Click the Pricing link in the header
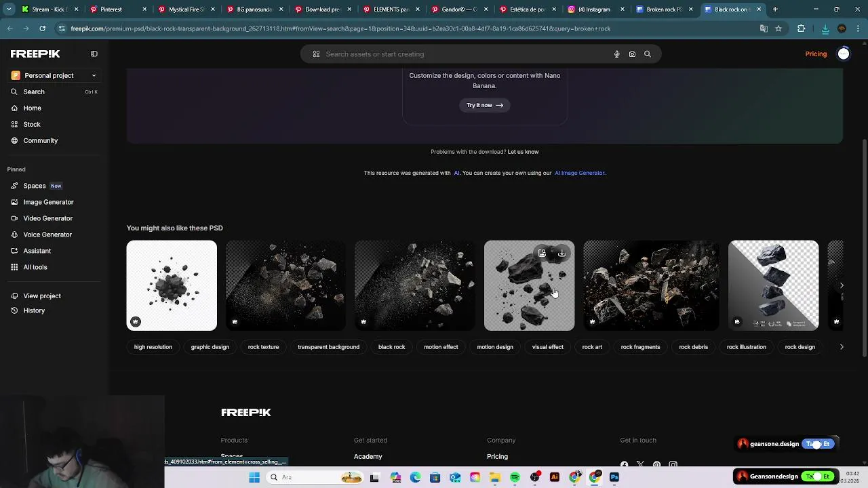 [816, 54]
